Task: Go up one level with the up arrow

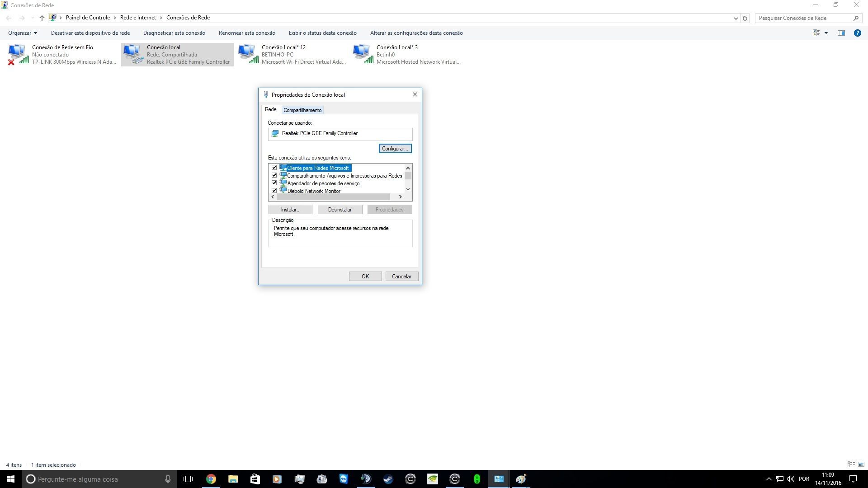Action: [42, 18]
